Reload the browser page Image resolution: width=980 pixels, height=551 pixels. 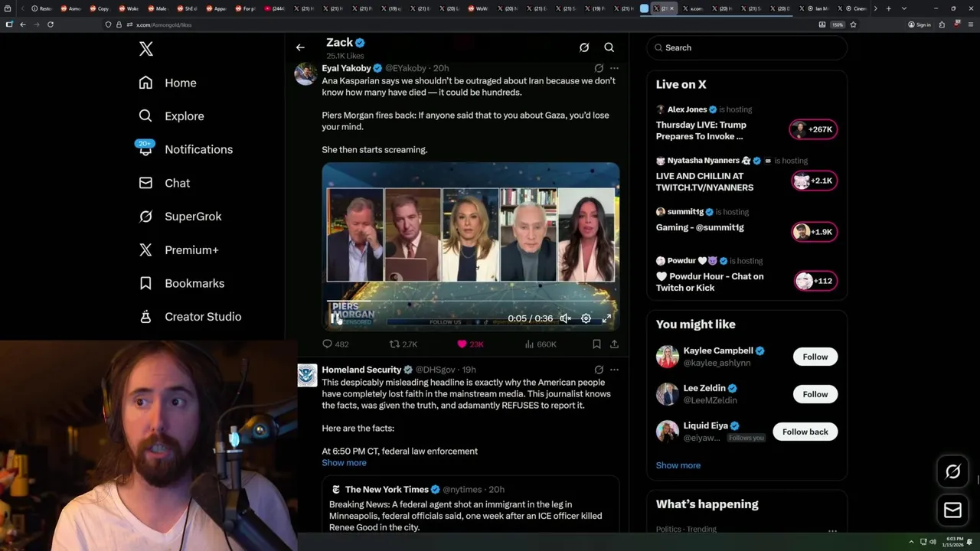(x=51, y=24)
